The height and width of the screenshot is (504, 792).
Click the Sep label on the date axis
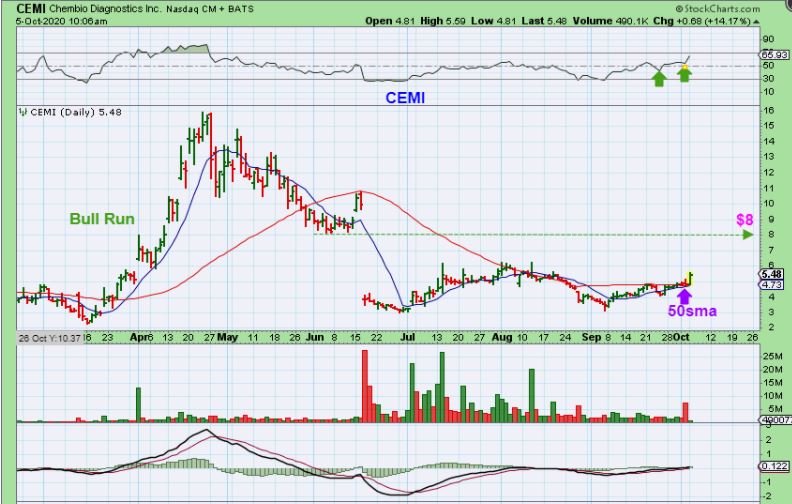[x=591, y=337]
